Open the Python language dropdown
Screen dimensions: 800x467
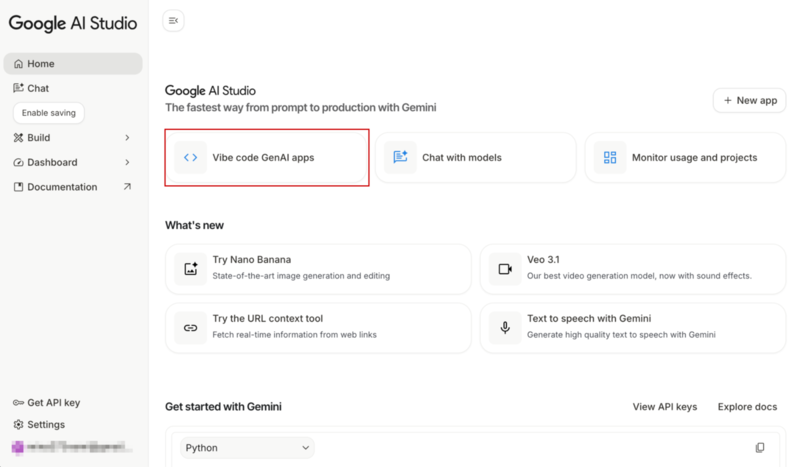[247, 448]
